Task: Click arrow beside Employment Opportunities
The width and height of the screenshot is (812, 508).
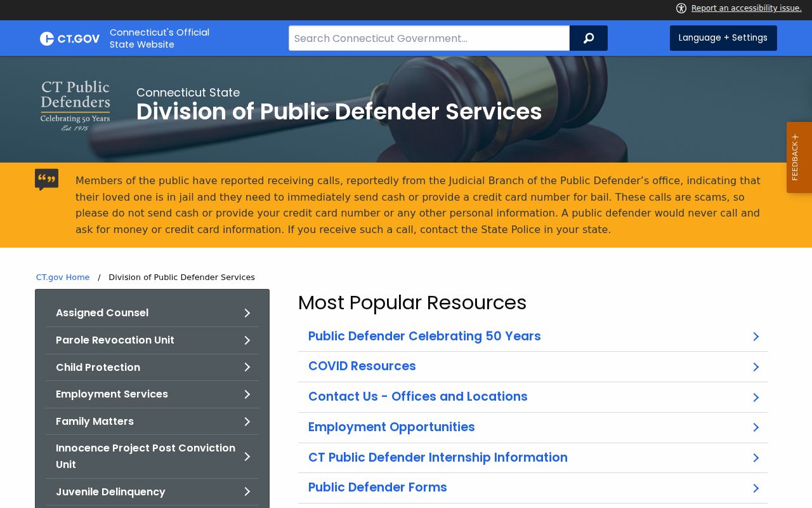Action: (x=756, y=427)
